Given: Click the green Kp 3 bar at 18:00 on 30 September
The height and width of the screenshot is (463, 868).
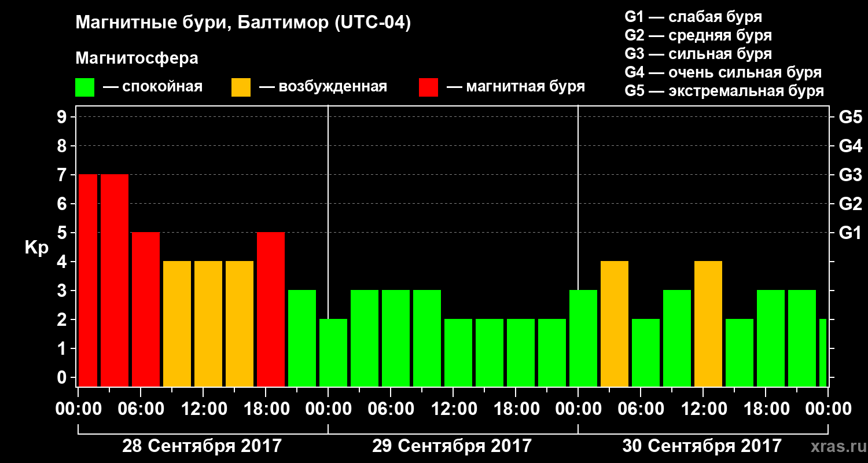Looking at the screenshot, I should (771, 339).
